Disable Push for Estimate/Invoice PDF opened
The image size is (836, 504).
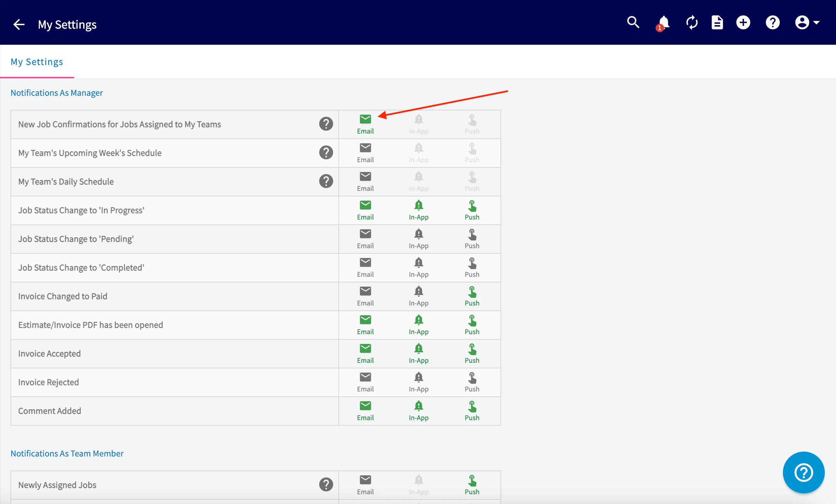pyautogui.click(x=472, y=325)
